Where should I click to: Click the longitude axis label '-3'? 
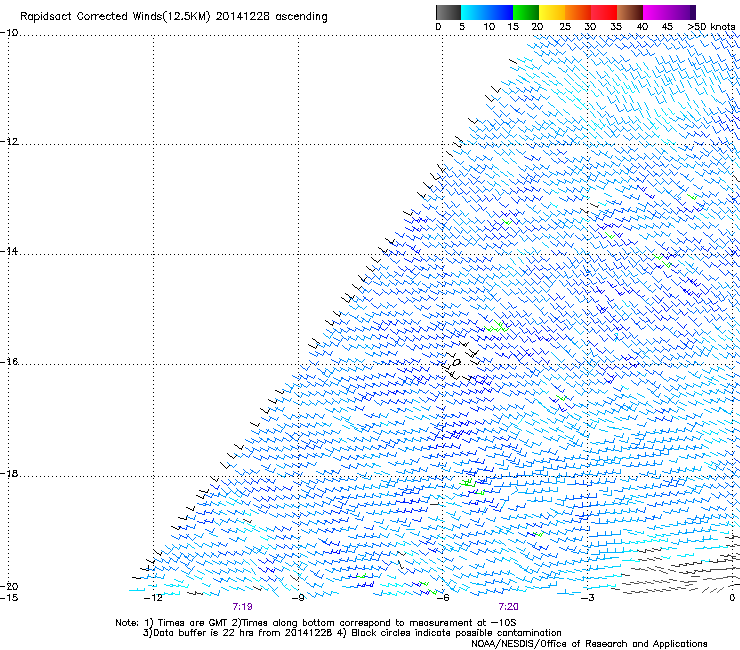[x=587, y=598]
